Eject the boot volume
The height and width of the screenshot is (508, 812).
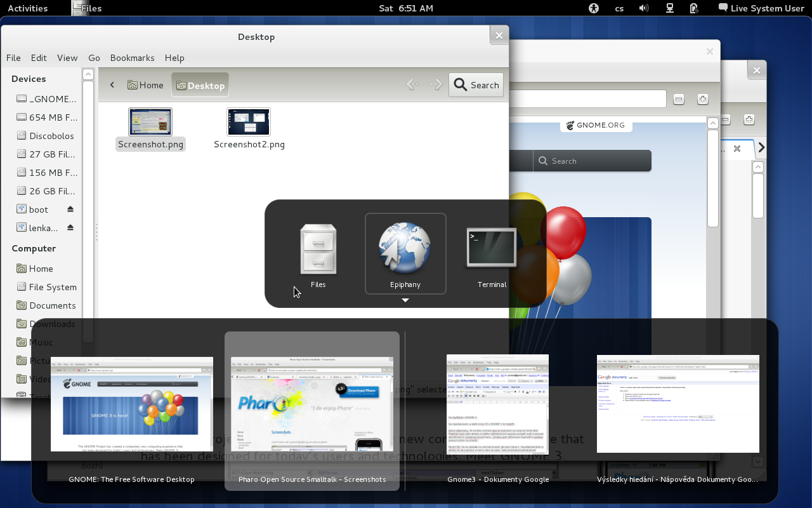(x=70, y=210)
